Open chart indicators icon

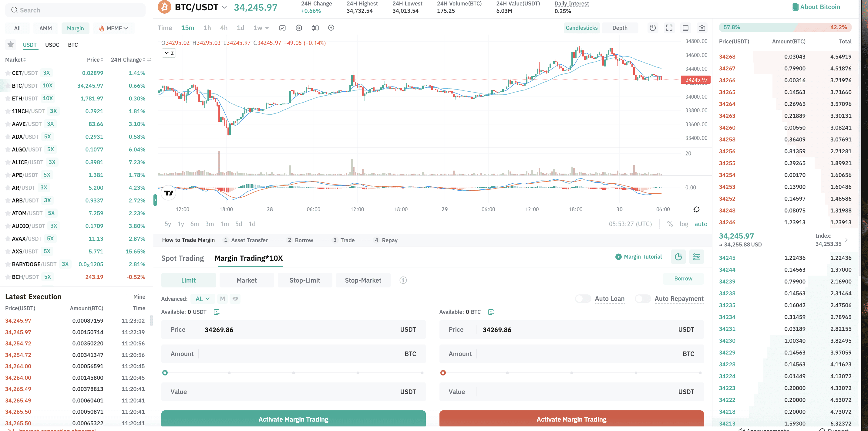click(x=282, y=28)
